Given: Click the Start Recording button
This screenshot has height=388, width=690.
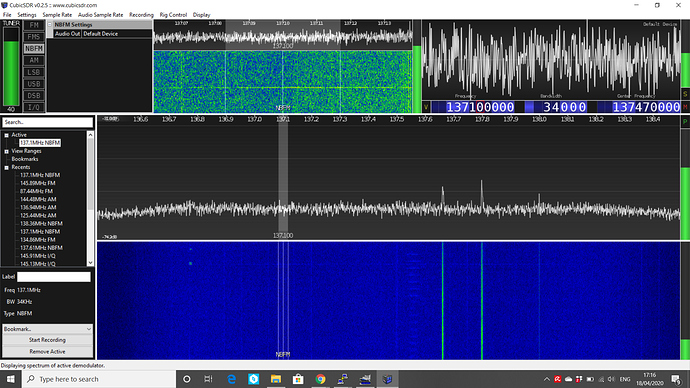Looking at the screenshot, I should click(48, 340).
